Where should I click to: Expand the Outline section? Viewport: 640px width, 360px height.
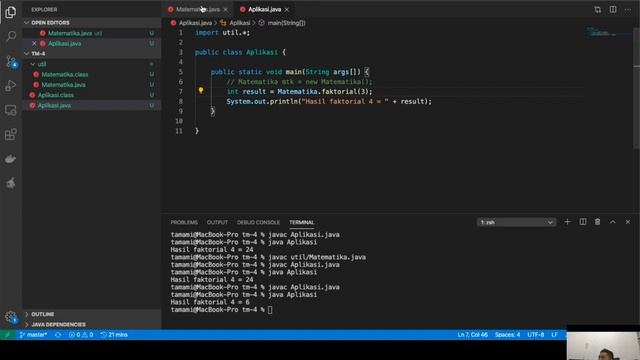pyautogui.click(x=92, y=314)
